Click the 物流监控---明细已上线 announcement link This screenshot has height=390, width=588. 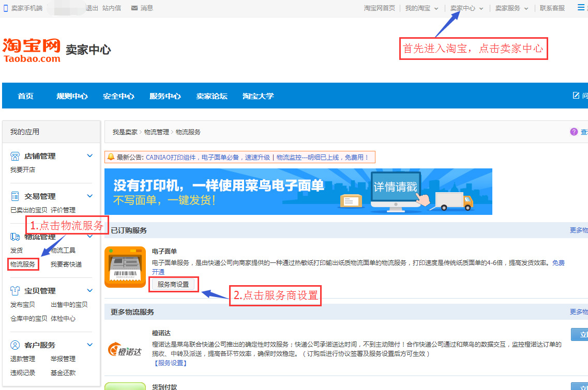tap(323, 158)
